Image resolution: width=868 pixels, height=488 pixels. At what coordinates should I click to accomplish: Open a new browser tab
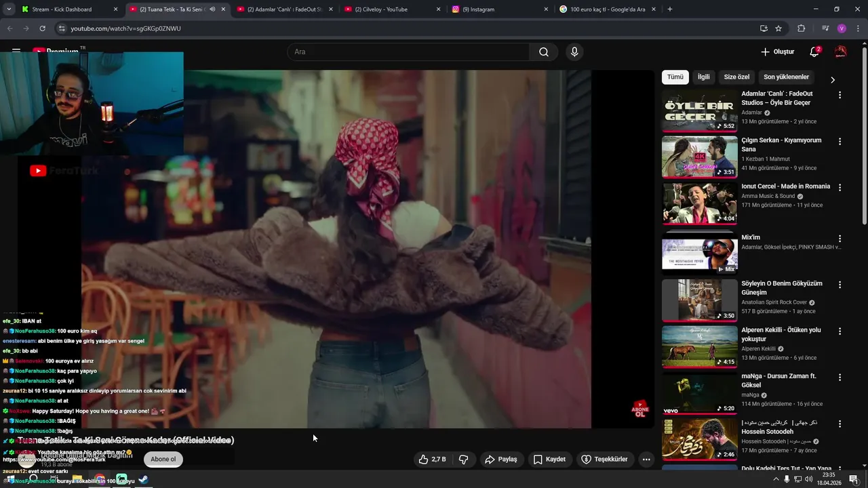click(x=670, y=9)
